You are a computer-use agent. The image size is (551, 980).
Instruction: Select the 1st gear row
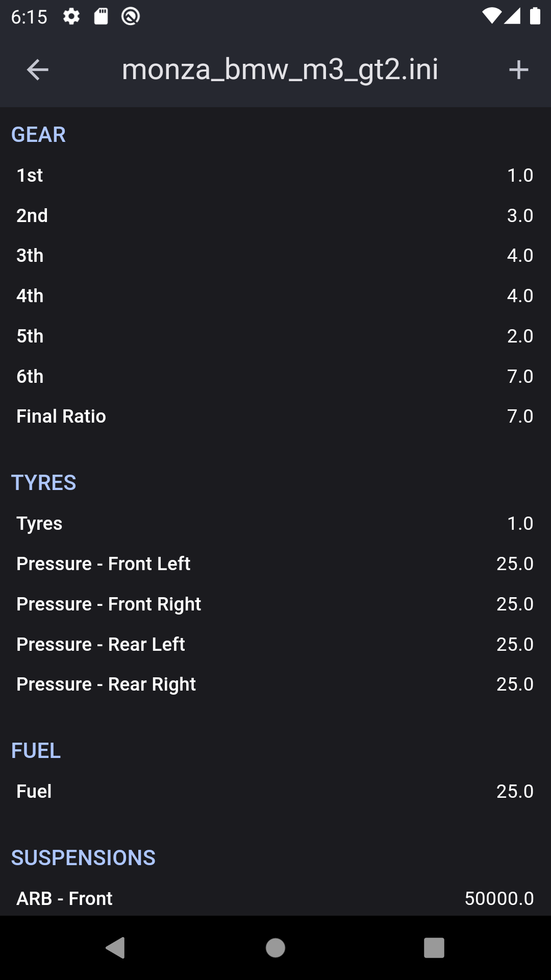click(275, 175)
